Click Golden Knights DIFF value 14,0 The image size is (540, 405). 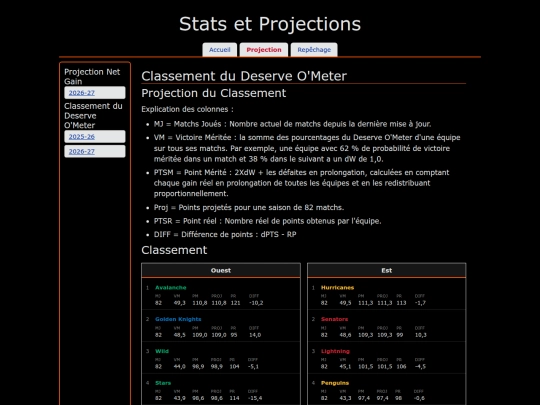coord(255,335)
